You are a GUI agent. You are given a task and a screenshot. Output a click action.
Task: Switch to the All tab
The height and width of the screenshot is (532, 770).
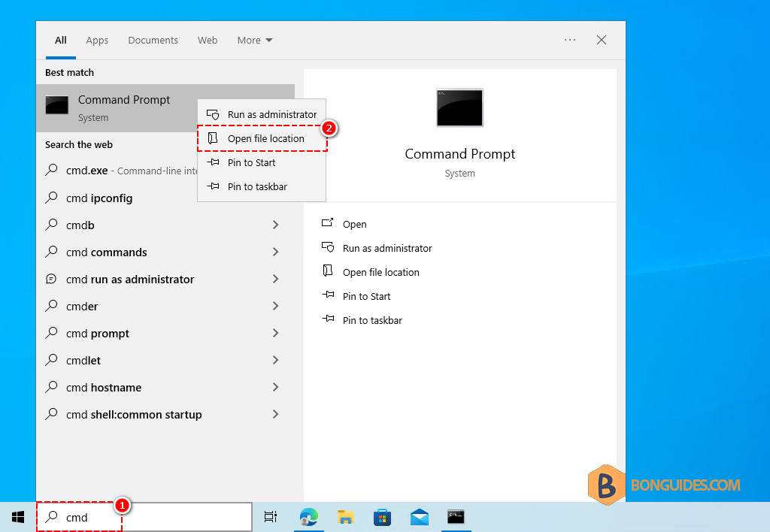pyautogui.click(x=60, y=41)
